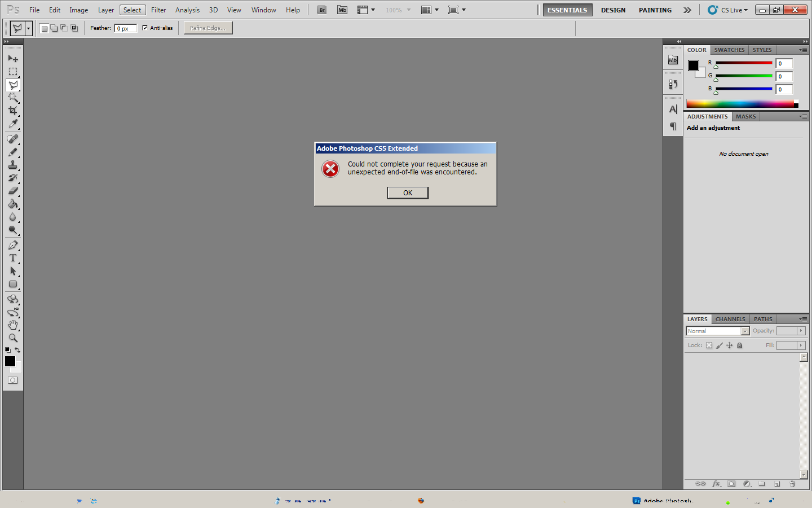Screen dimensions: 812x508
Task: Switch to the Channels tab
Action: click(x=730, y=319)
